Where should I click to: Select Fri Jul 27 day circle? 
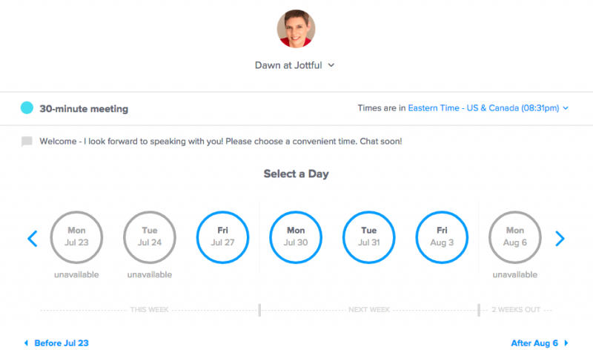[x=223, y=237]
